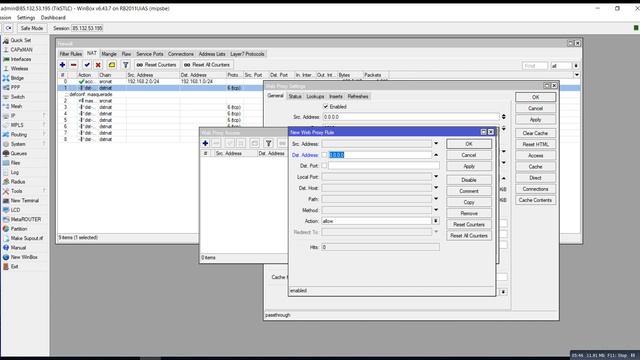
Task: Click OK in New Web Proxy Rule
Action: (x=469, y=144)
